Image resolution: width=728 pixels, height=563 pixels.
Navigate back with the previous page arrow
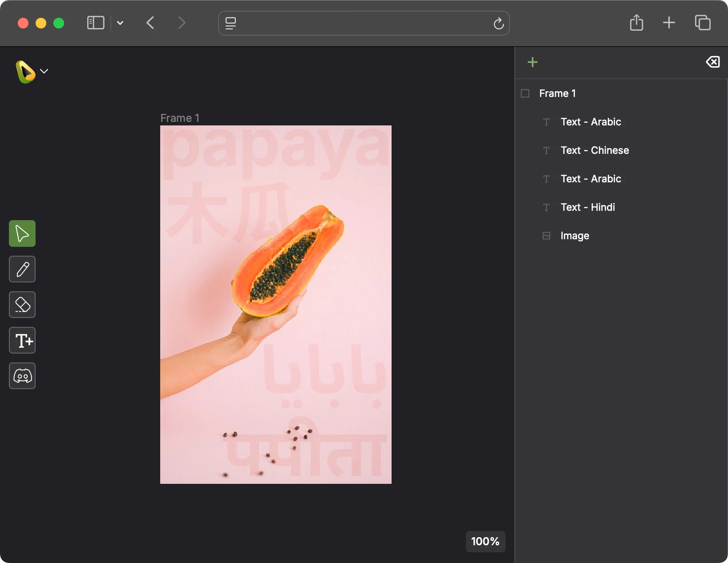click(x=150, y=23)
